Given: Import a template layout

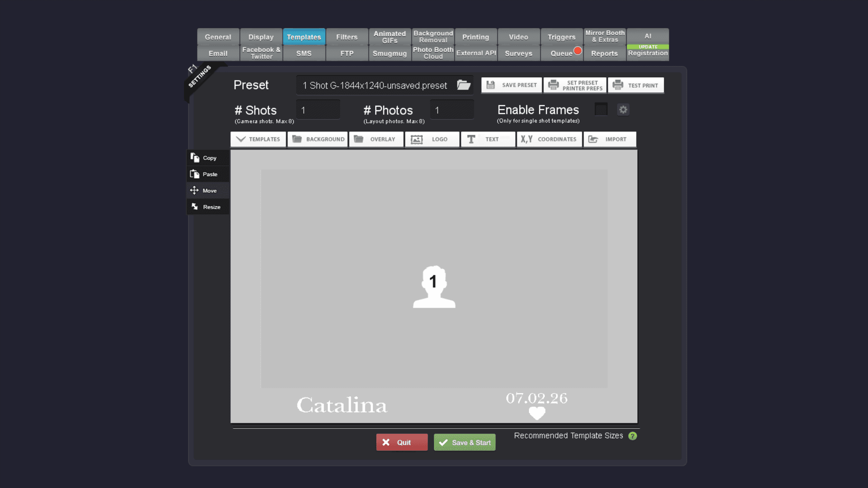Looking at the screenshot, I should (x=610, y=139).
